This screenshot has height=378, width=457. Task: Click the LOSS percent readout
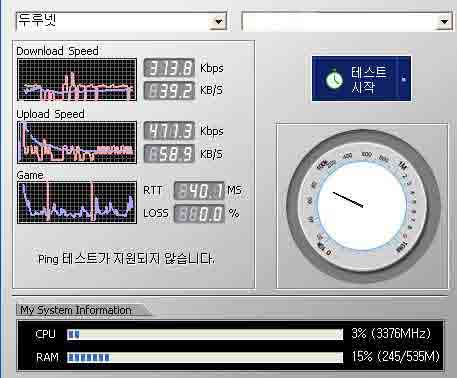(x=199, y=214)
